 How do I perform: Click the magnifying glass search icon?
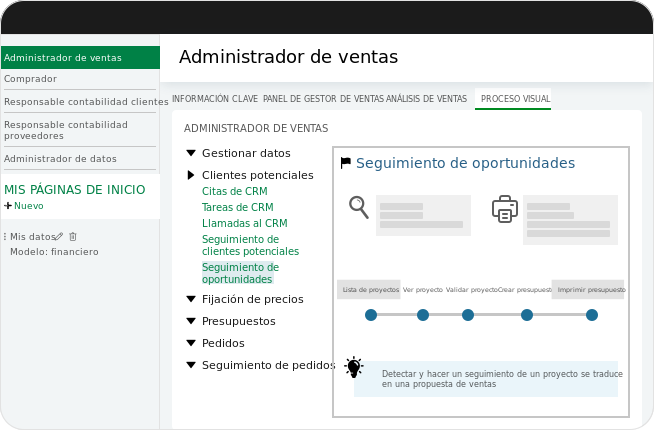(x=358, y=206)
